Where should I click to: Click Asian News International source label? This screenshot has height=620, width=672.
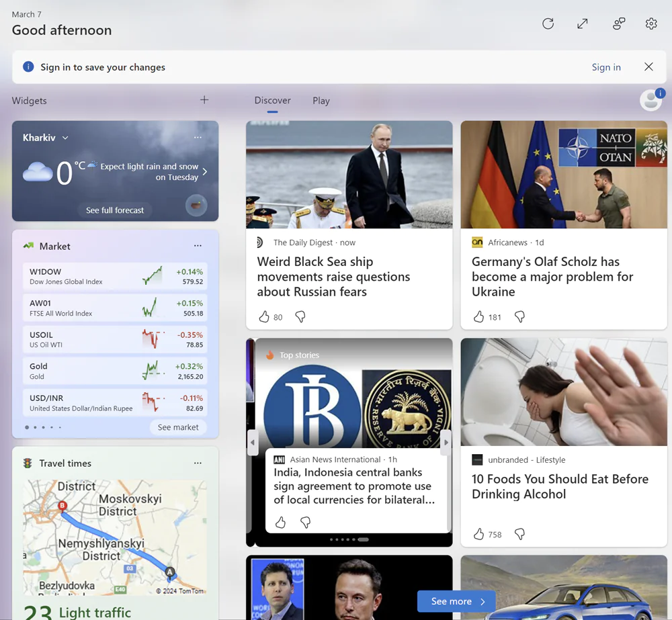[335, 459]
